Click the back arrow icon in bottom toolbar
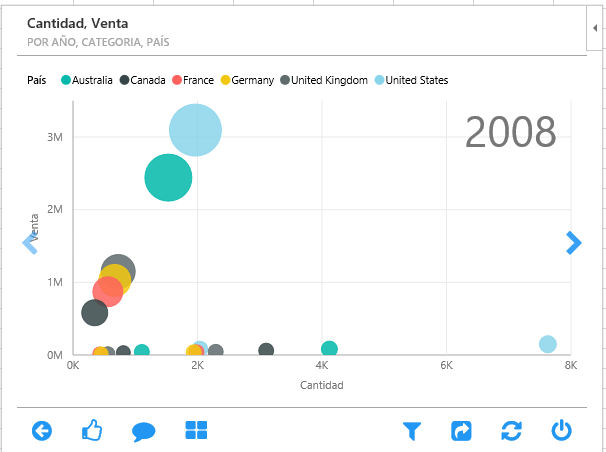 (42, 431)
